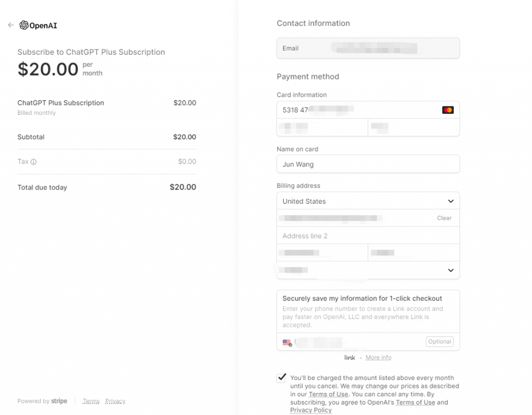The width and height of the screenshot is (532, 415).
Task: Clear the billing address line
Action: [444, 218]
